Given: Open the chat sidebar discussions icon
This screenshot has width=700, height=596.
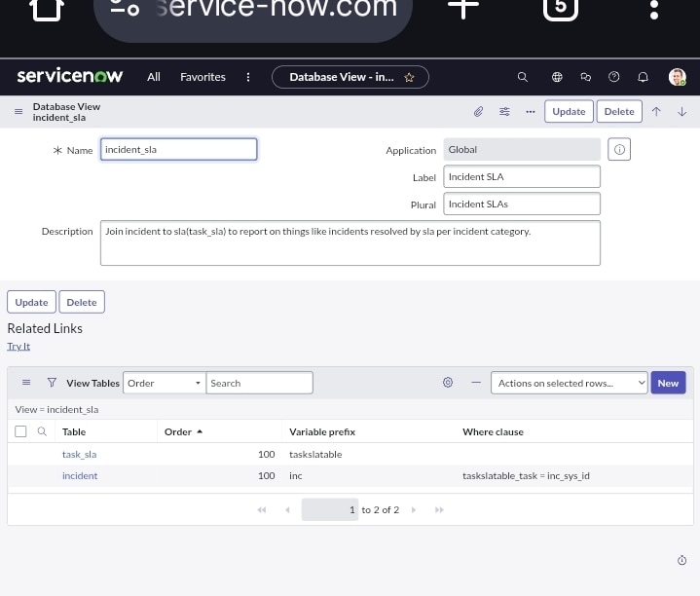Looking at the screenshot, I should (585, 77).
